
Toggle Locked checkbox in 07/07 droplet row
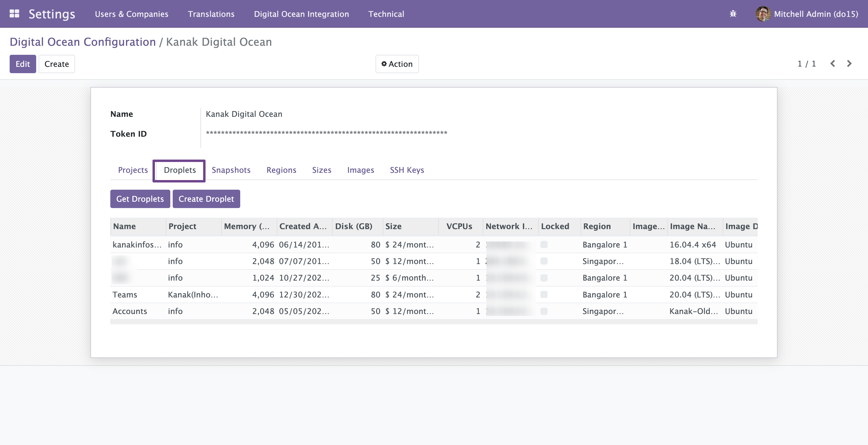pyautogui.click(x=544, y=261)
